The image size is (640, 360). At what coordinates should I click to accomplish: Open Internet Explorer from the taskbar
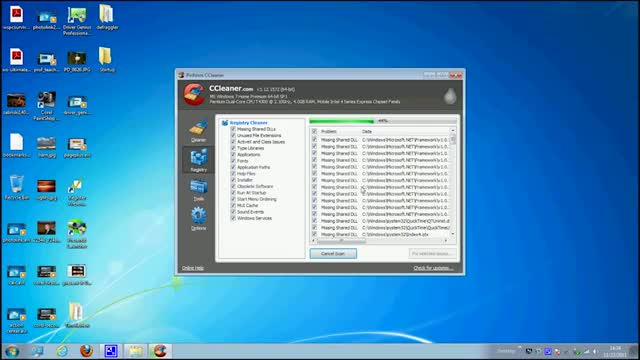(62, 351)
